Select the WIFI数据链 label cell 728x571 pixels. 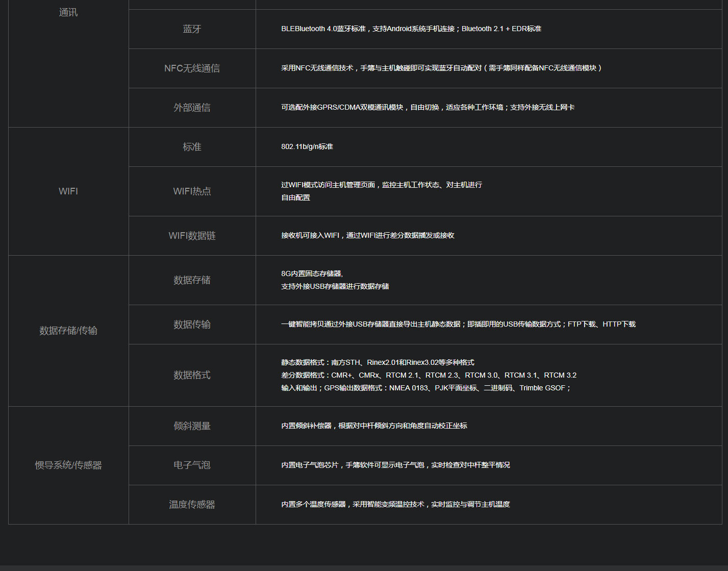(x=192, y=236)
